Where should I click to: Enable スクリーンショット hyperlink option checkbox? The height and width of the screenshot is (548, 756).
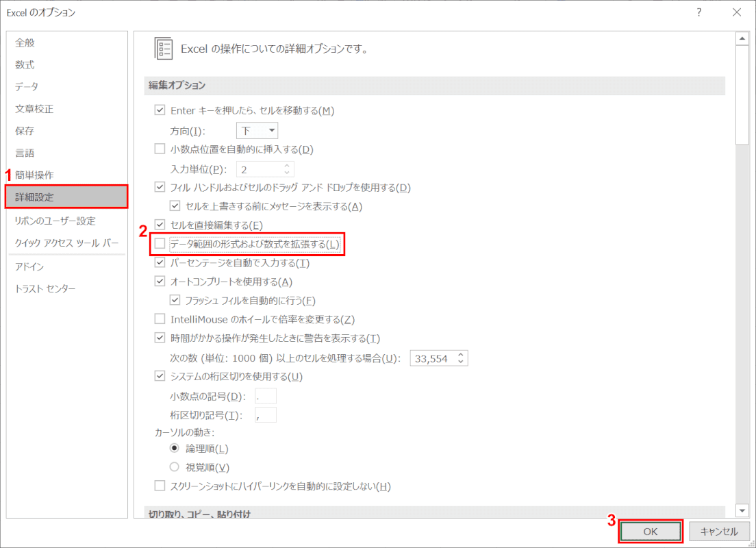tap(160, 486)
